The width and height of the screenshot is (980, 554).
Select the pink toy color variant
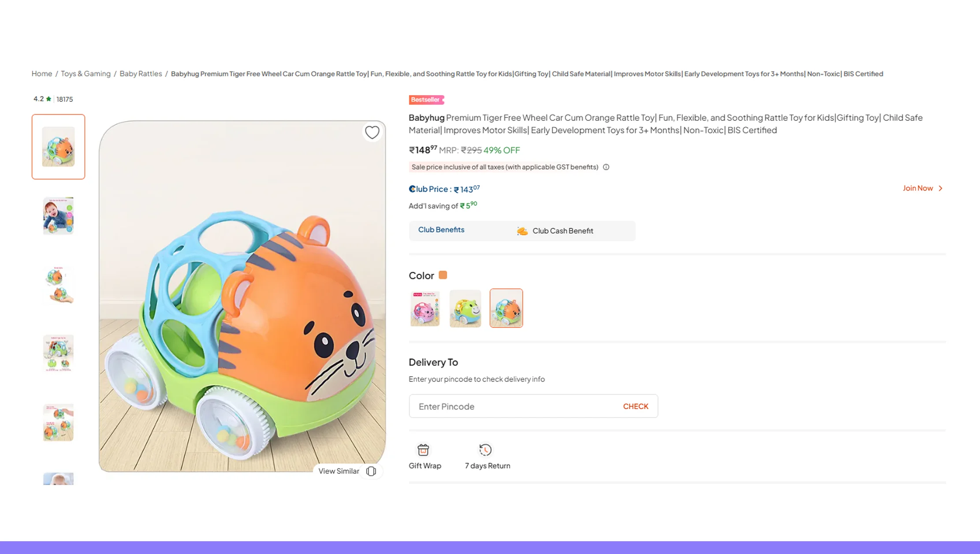(425, 309)
